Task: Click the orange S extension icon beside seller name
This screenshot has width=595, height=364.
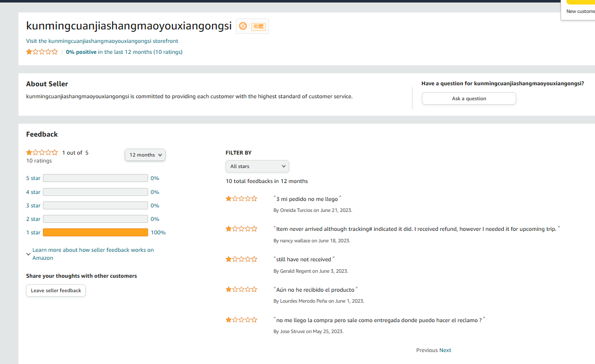Action: pyautogui.click(x=243, y=26)
